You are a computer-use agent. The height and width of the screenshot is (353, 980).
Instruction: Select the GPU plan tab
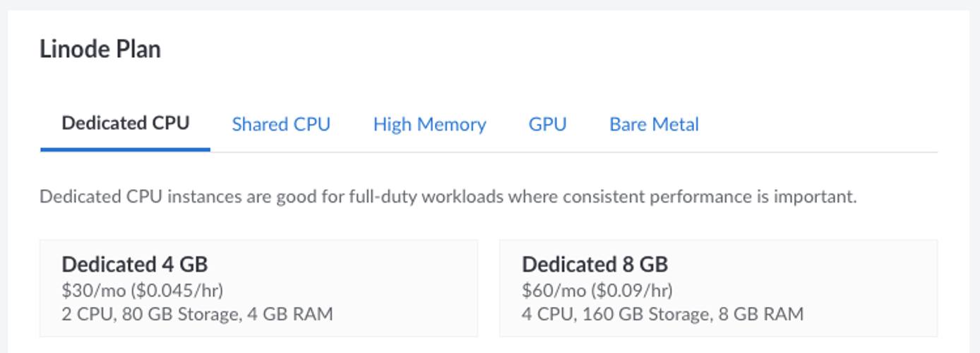pyautogui.click(x=547, y=124)
